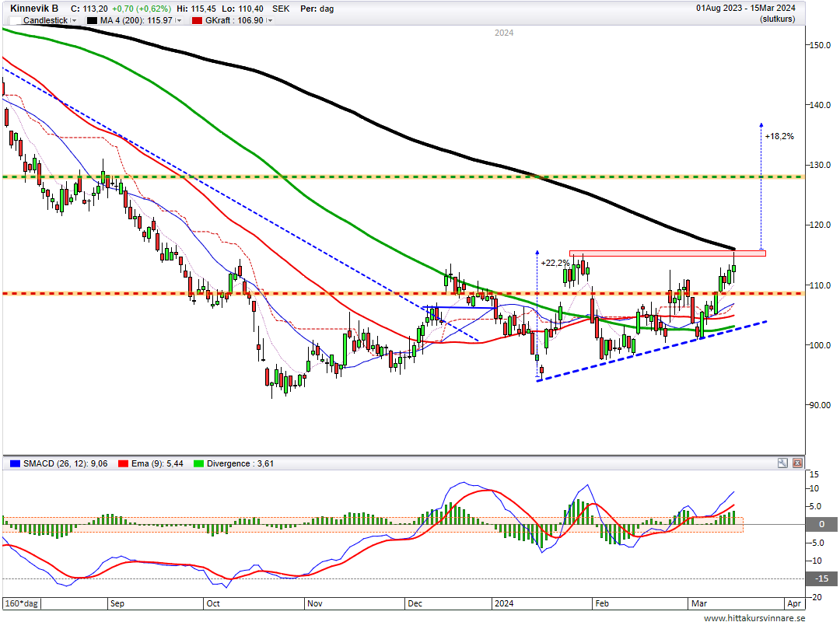Viewport: 840px width, 622px height.
Task: Click the blue SMACD color swatch
Action: (x=15, y=463)
